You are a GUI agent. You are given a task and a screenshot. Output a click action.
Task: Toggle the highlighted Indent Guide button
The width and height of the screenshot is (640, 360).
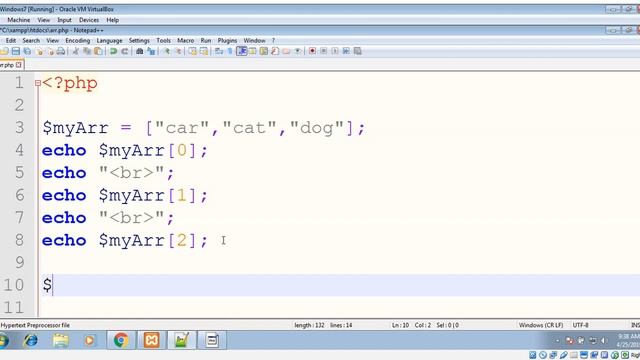(242, 51)
